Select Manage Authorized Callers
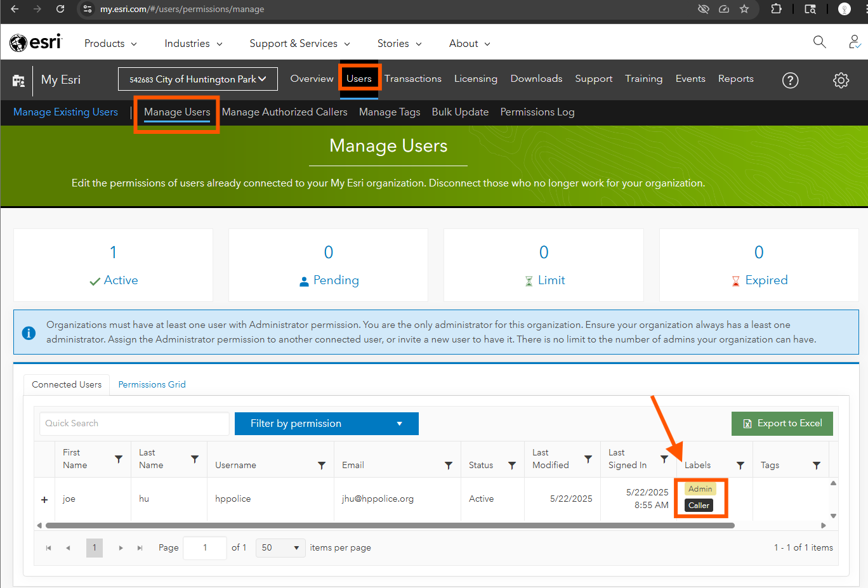The width and height of the screenshot is (868, 588). pos(285,112)
